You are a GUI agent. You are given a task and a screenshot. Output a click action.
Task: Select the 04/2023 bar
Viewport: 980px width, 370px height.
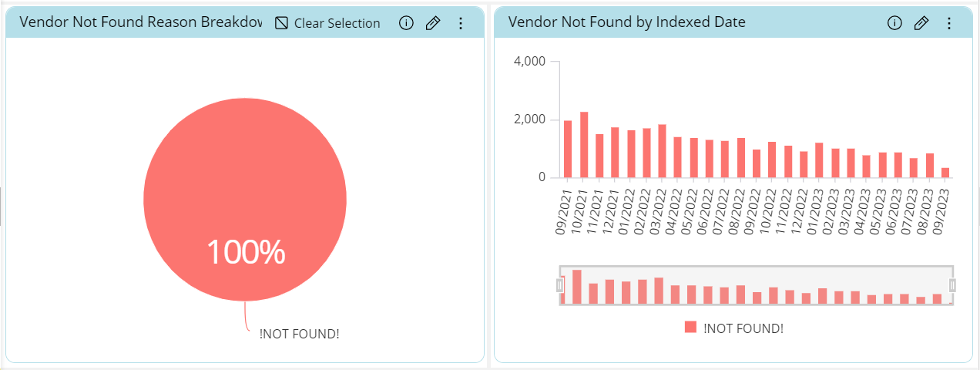coord(867,166)
